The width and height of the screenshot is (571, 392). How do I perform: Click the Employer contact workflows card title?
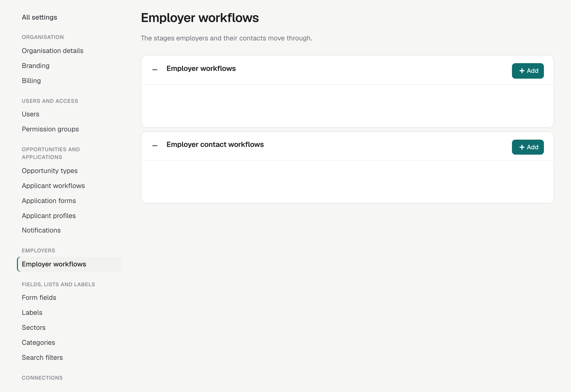[x=215, y=144]
